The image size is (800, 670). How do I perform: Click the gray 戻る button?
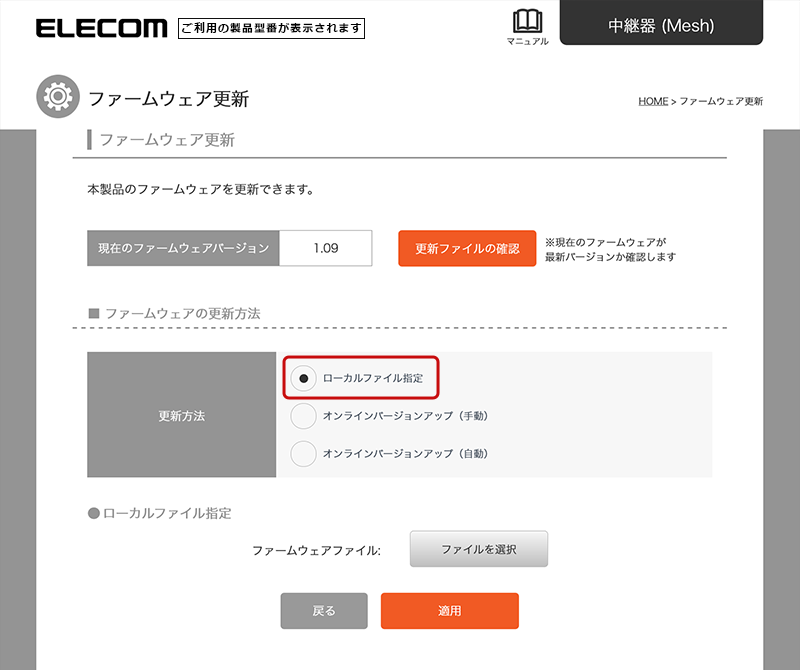324,611
